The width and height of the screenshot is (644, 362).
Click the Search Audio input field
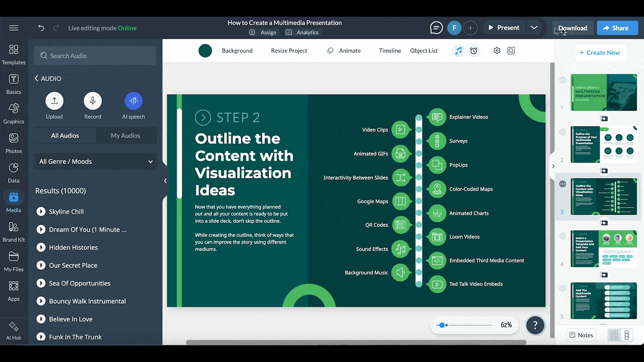96,56
